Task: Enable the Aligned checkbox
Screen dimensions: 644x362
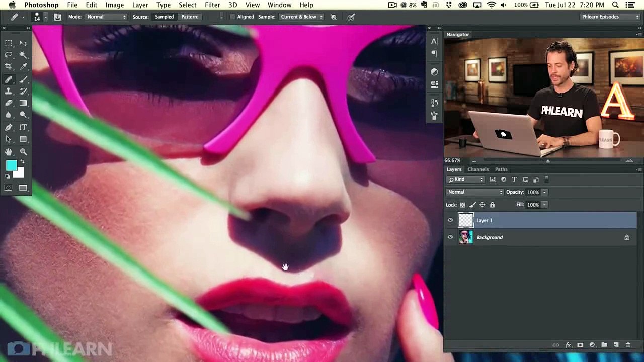Action: pos(232,17)
